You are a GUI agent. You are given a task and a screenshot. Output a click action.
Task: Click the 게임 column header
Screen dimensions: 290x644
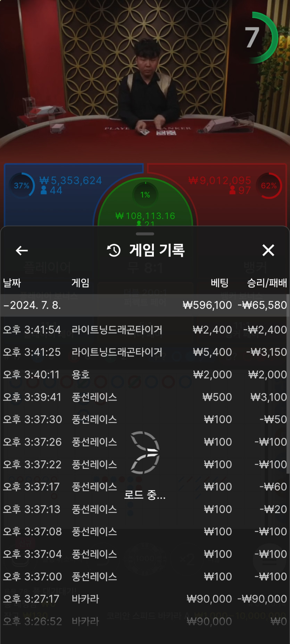coord(81,283)
